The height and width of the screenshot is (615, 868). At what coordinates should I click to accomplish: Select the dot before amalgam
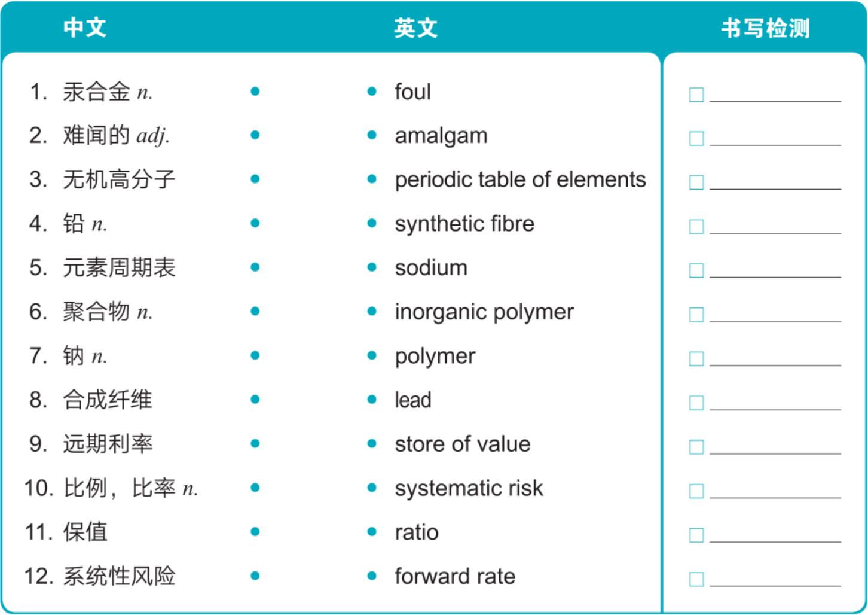(x=372, y=135)
